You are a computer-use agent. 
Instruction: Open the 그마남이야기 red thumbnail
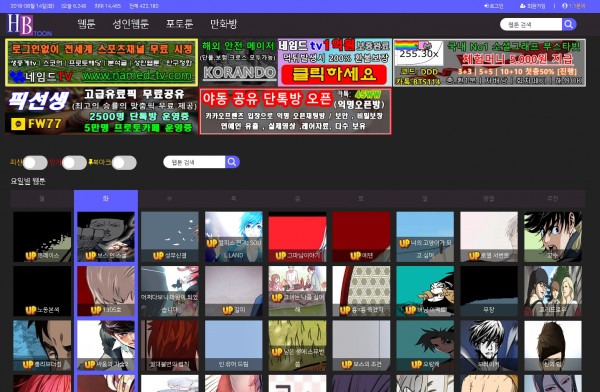(x=298, y=237)
